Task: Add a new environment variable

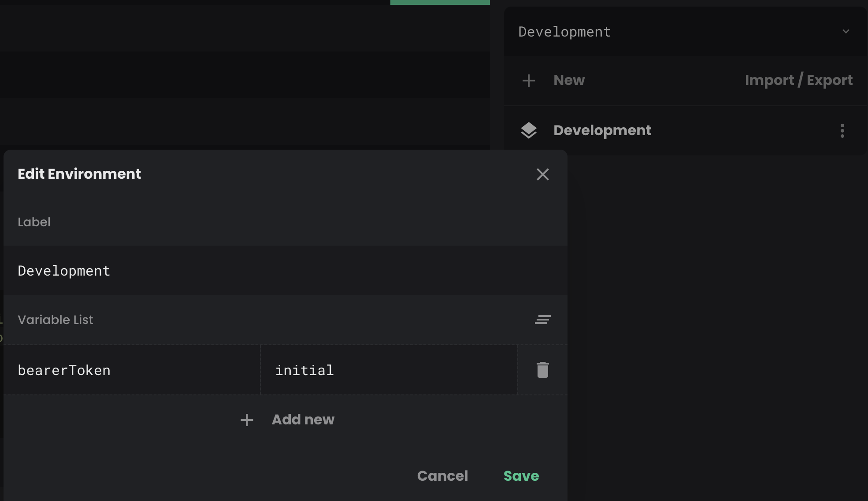Action: tap(303, 420)
